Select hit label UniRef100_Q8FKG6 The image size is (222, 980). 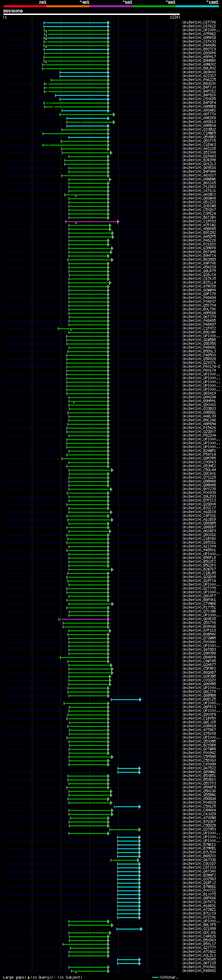(199, 898)
